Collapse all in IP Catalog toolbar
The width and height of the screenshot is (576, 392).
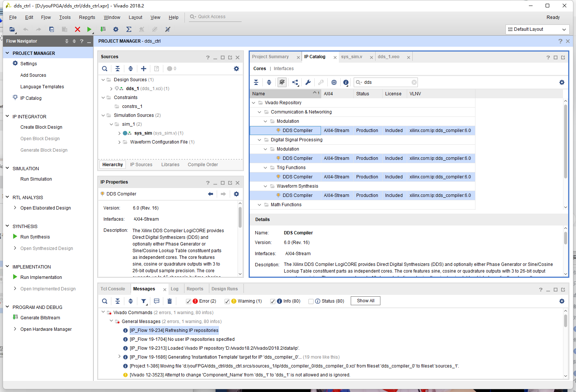click(256, 82)
